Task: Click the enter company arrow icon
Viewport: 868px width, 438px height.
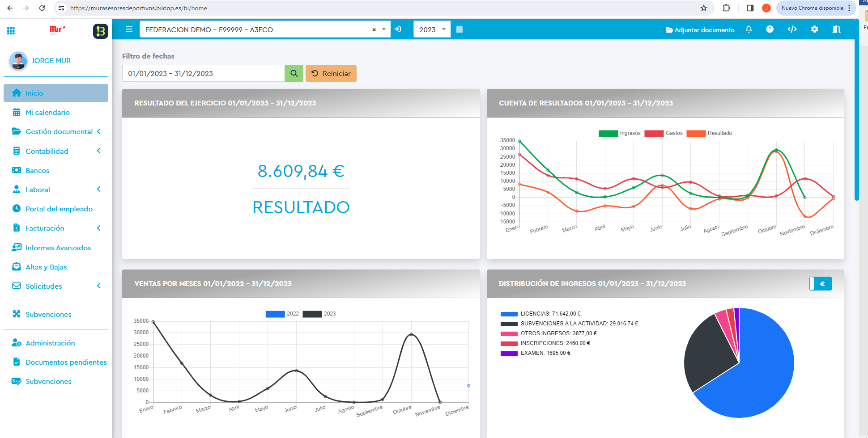Action: (x=398, y=29)
